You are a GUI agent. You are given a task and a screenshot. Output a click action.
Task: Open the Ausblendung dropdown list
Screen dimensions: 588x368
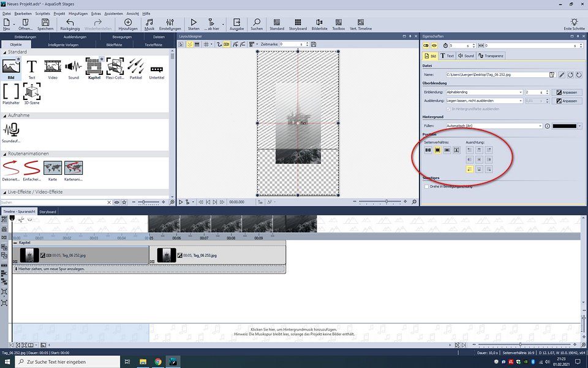click(520, 101)
